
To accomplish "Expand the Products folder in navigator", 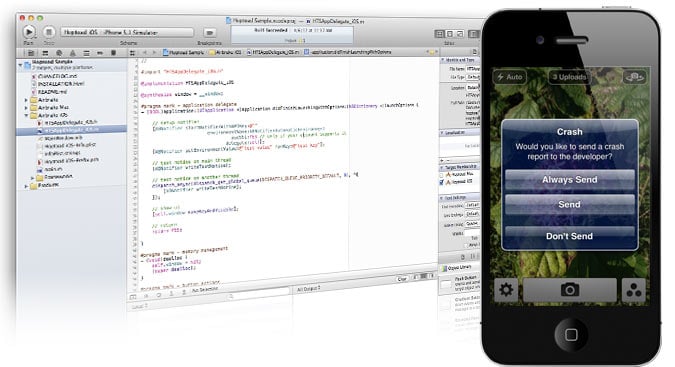I will [x=27, y=186].
